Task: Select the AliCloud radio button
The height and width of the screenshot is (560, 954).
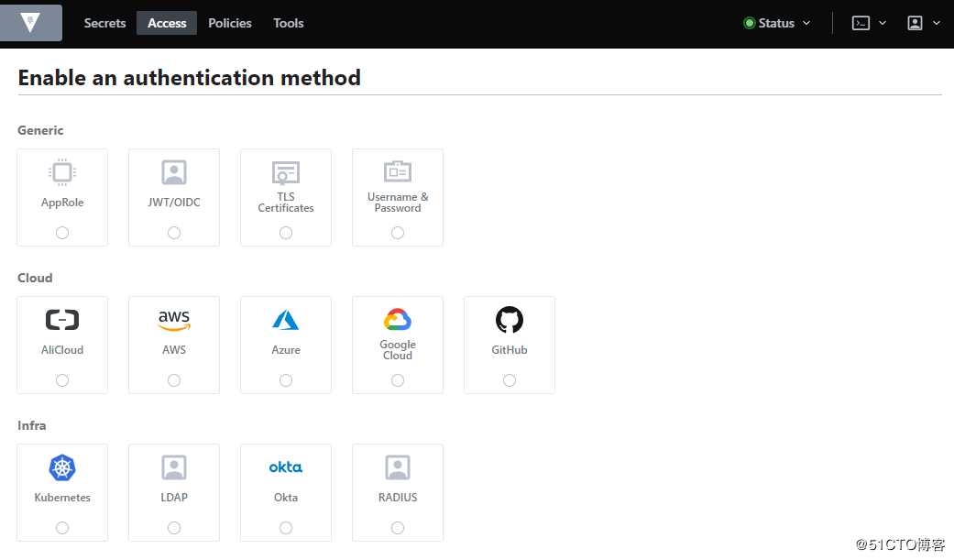Action: tap(62, 380)
